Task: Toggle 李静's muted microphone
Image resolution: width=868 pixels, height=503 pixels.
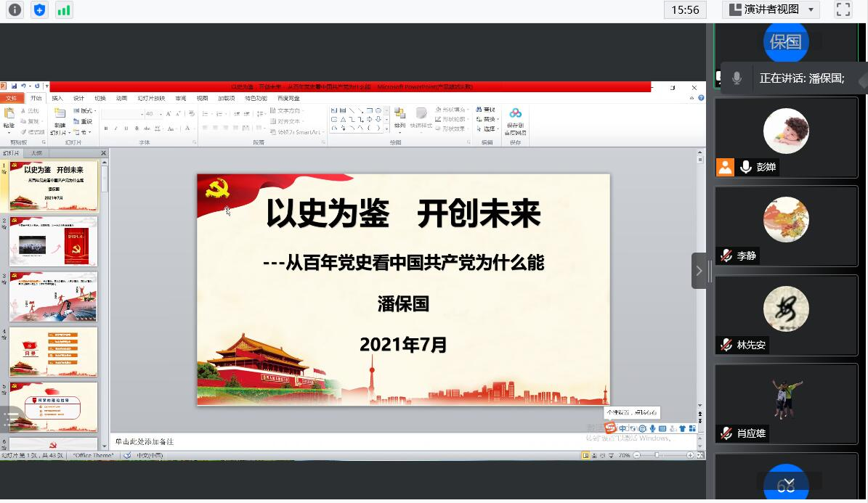Action: [x=726, y=255]
